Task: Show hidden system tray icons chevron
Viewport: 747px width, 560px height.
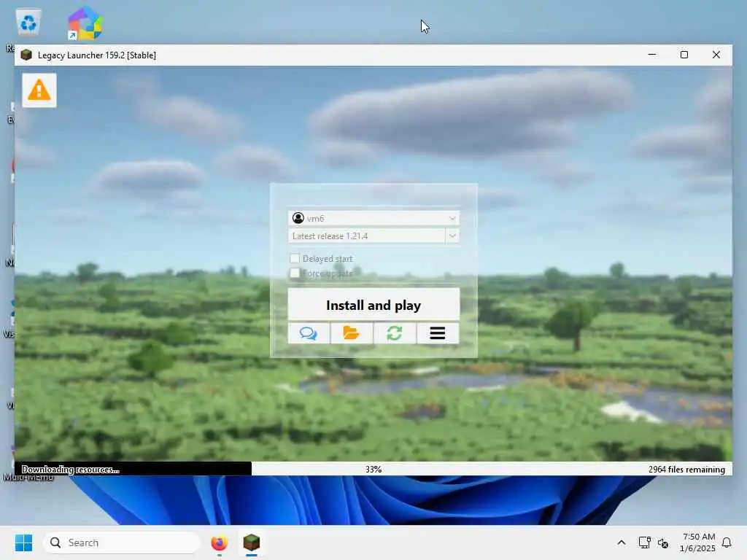Action: (x=622, y=542)
